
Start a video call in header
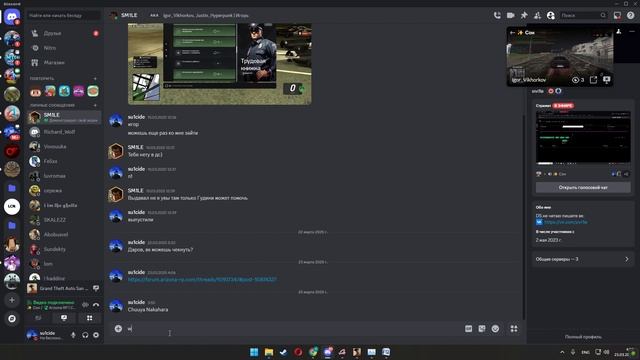tap(510, 15)
